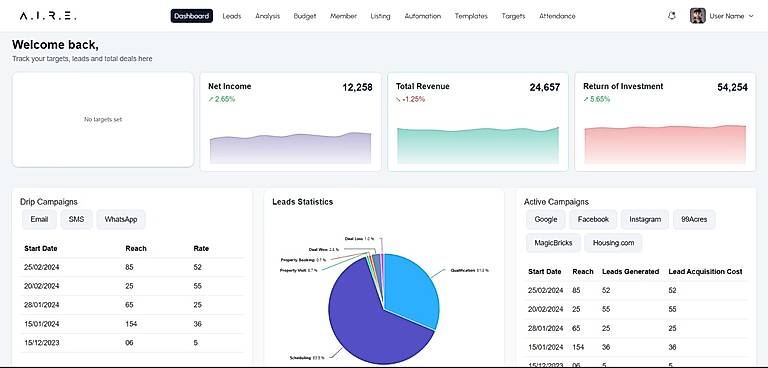The image size is (768, 368).
Task: Click the 1.25% Total Revenue change
Action: coord(410,99)
